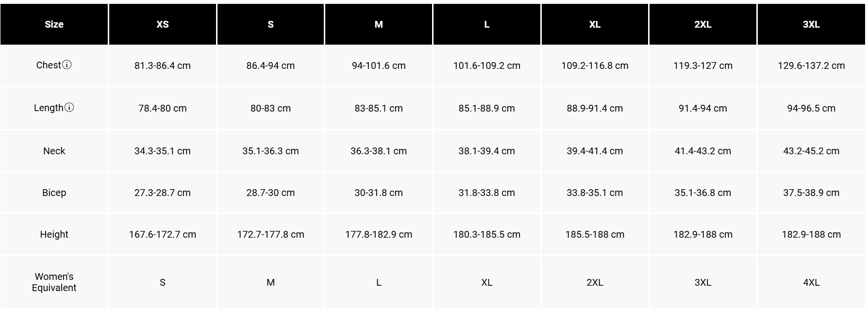
Task: Select the 37.5-38.9 cm bicep cell
Action: pyautogui.click(x=811, y=193)
